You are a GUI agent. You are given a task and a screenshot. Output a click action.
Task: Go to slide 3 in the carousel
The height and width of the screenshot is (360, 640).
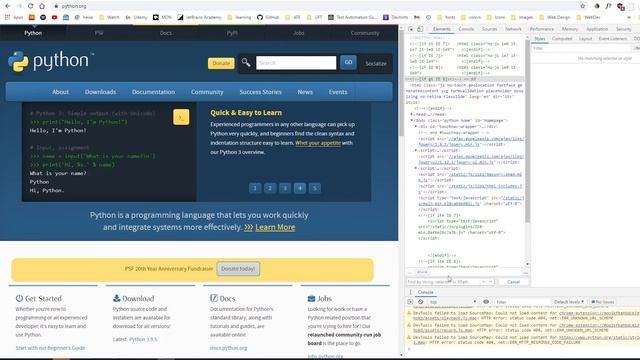click(x=285, y=188)
